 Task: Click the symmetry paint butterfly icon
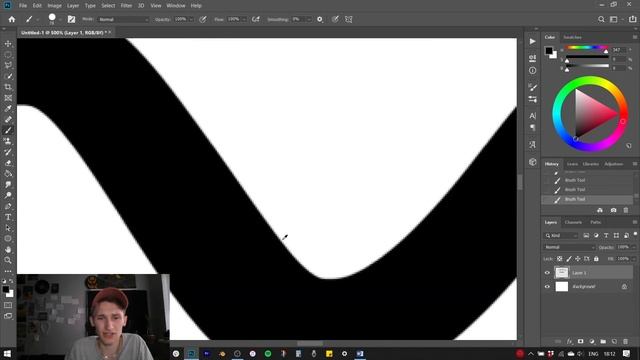(x=349, y=19)
